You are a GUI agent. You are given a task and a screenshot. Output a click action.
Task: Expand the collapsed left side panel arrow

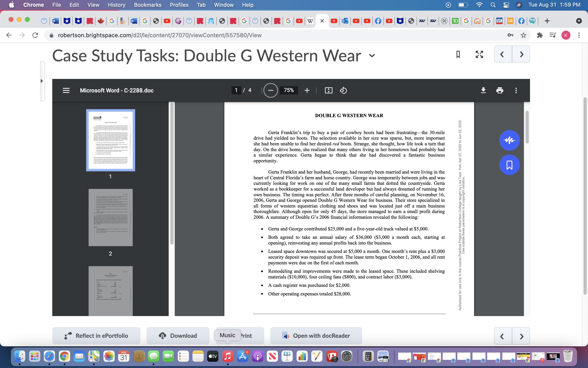[x=42, y=81]
